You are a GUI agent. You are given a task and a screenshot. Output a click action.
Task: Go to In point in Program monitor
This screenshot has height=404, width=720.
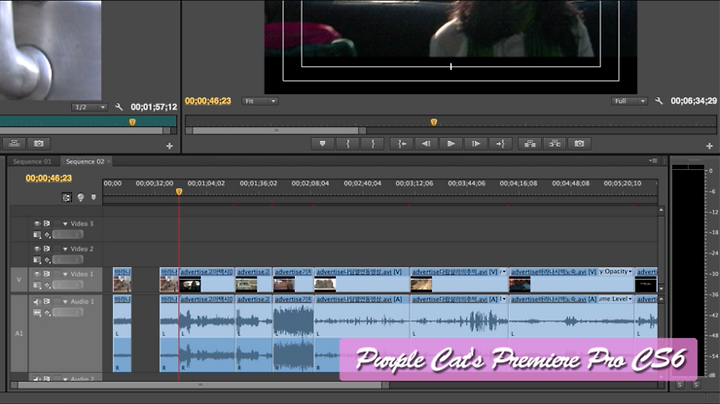[402, 144]
